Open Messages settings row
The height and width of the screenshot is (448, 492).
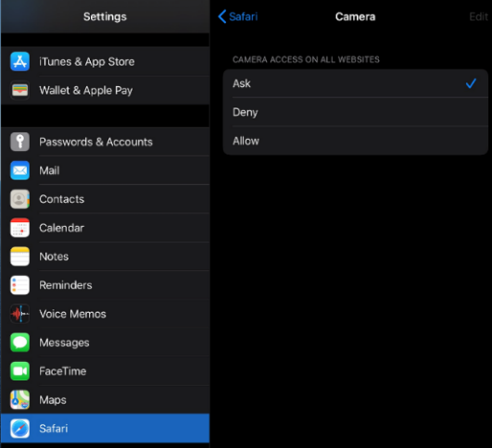(x=105, y=342)
